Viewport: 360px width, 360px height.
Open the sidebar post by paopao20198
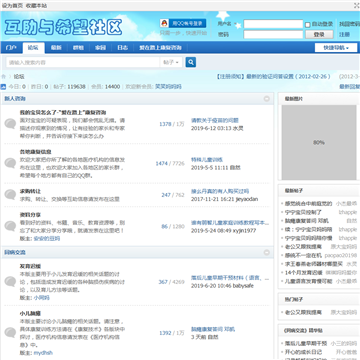pyautogui.click(x=303, y=255)
